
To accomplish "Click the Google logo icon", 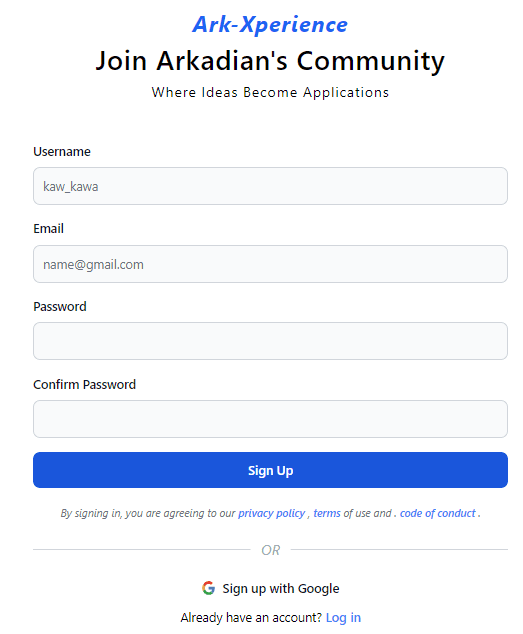I will tap(208, 588).
